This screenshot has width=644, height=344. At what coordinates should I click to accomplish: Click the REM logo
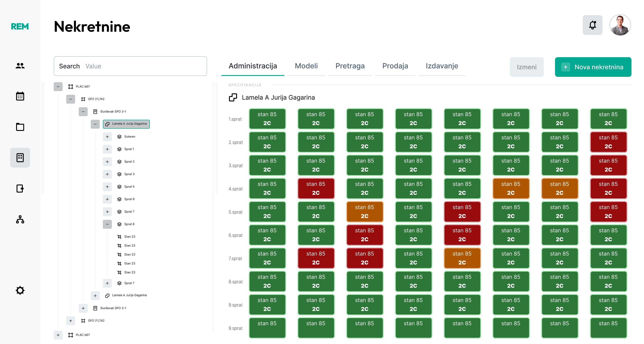point(19,26)
